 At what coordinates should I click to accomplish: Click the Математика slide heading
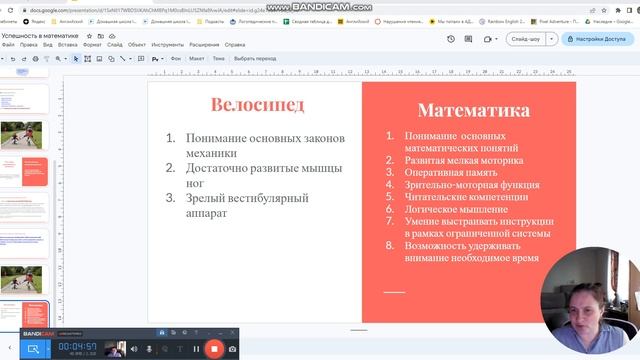(474, 110)
